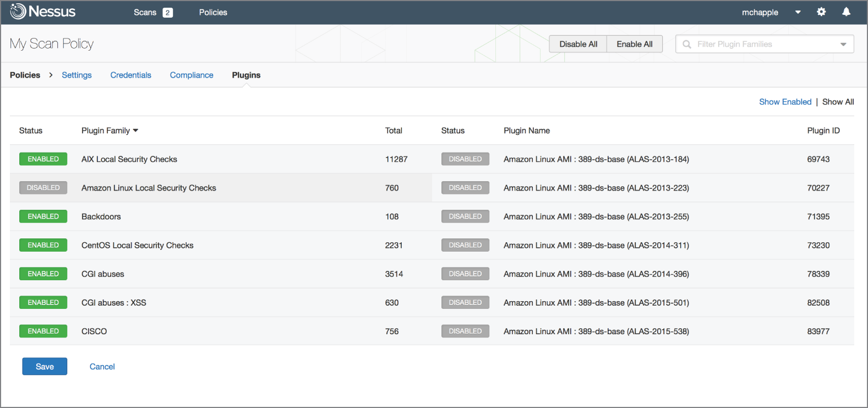Click plugin name ending ALAS-2015-538

pyautogui.click(x=596, y=331)
